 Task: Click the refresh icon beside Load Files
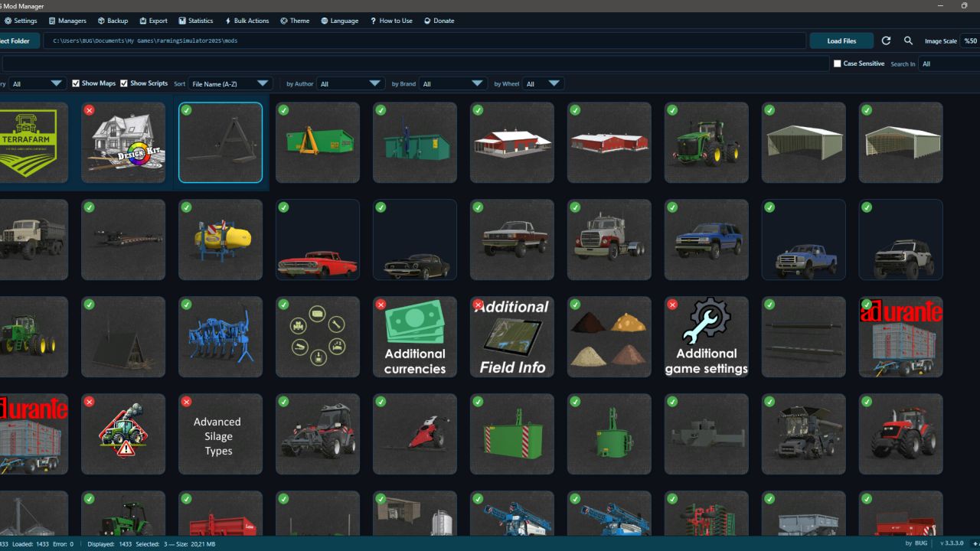(x=887, y=41)
